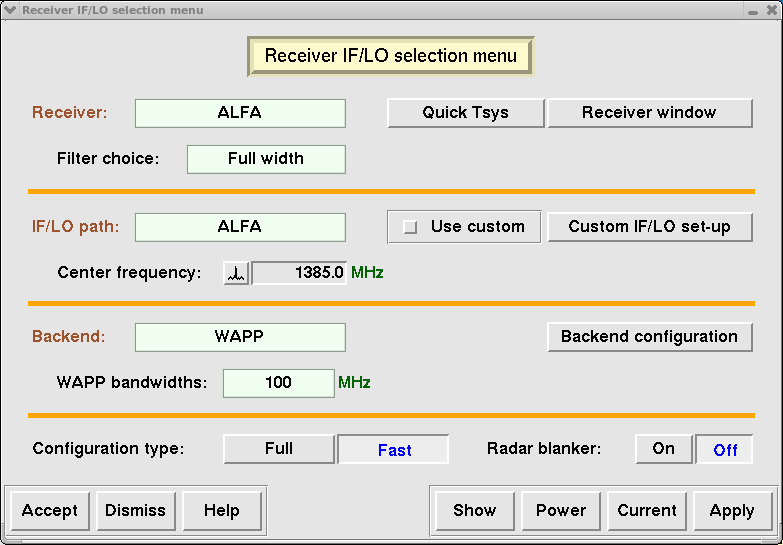The height and width of the screenshot is (545, 783).
Task: Turn the Radar blanker On
Action: tap(664, 449)
